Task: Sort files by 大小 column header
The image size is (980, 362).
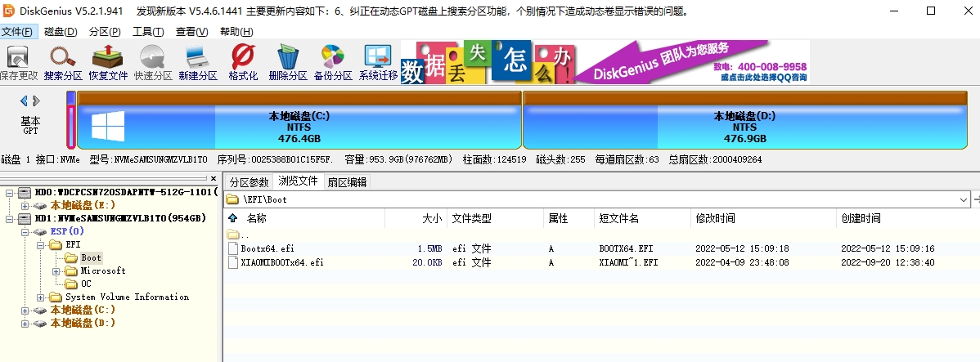Action: [x=432, y=218]
